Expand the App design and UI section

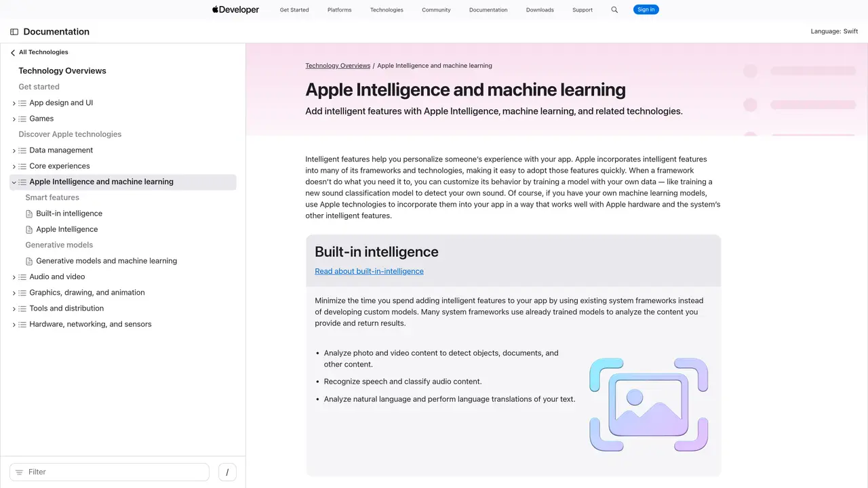coord(14,104)
